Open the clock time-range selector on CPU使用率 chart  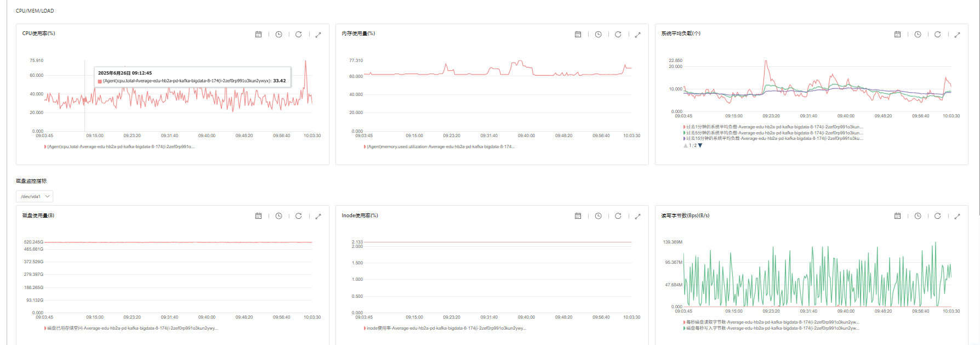(x=278, y=35)
